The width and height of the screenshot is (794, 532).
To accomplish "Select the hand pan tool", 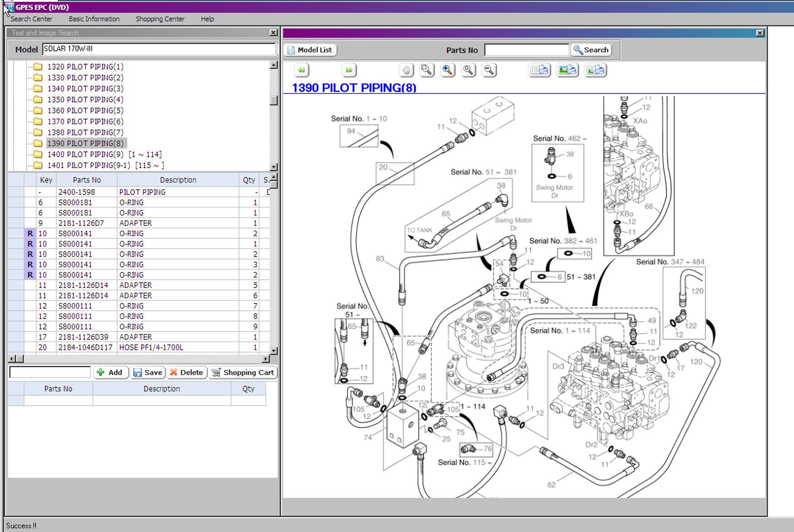I will point(407,70).
